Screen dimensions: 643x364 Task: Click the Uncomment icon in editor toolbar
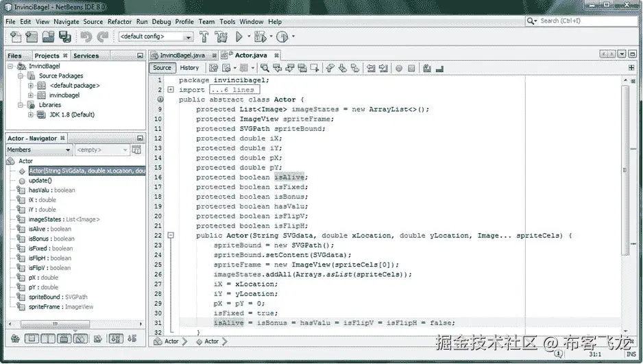point(439,69)
